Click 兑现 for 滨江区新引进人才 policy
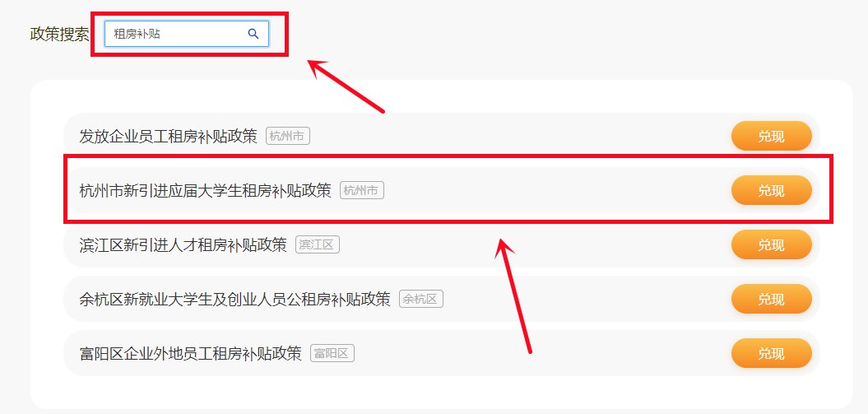 coord(771,244)
